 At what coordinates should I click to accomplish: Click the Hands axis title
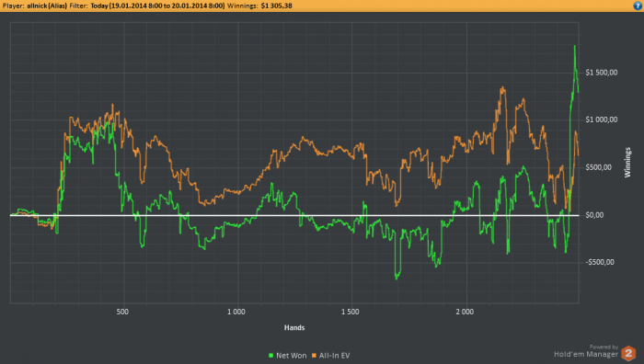[294, 327]
